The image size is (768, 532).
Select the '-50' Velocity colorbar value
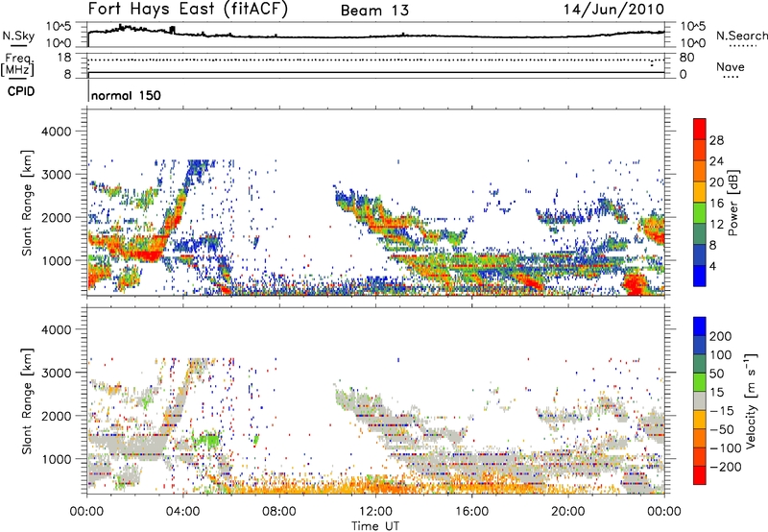point(723,429)
